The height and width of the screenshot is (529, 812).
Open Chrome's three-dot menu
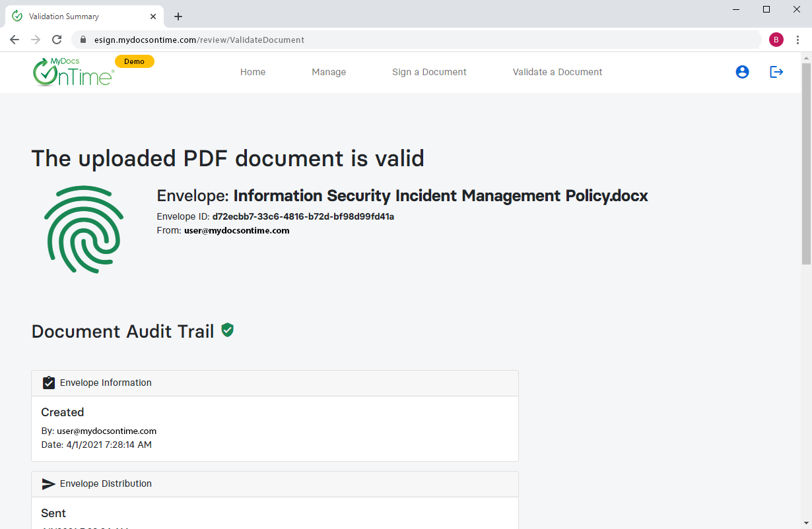[x=798, y=40]
